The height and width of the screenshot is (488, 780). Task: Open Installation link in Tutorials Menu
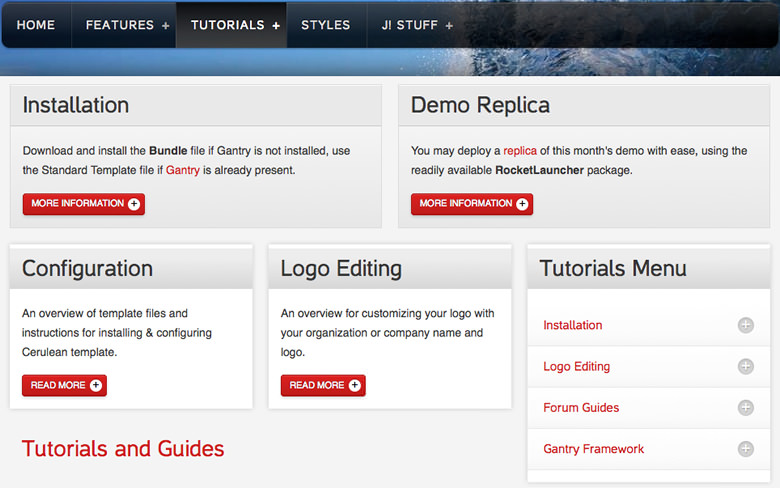573,325
